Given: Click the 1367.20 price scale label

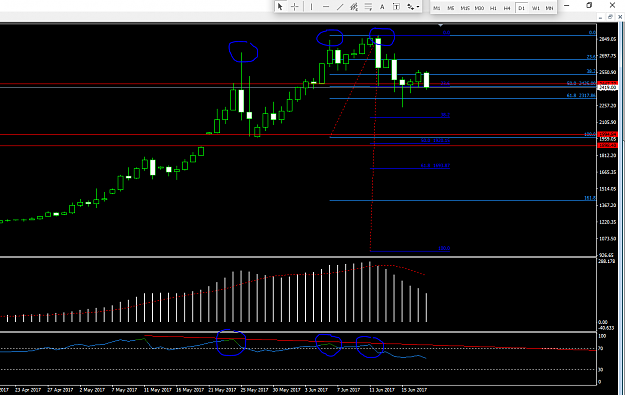Looking at the screenshot, I should click(x=607, y=205).
